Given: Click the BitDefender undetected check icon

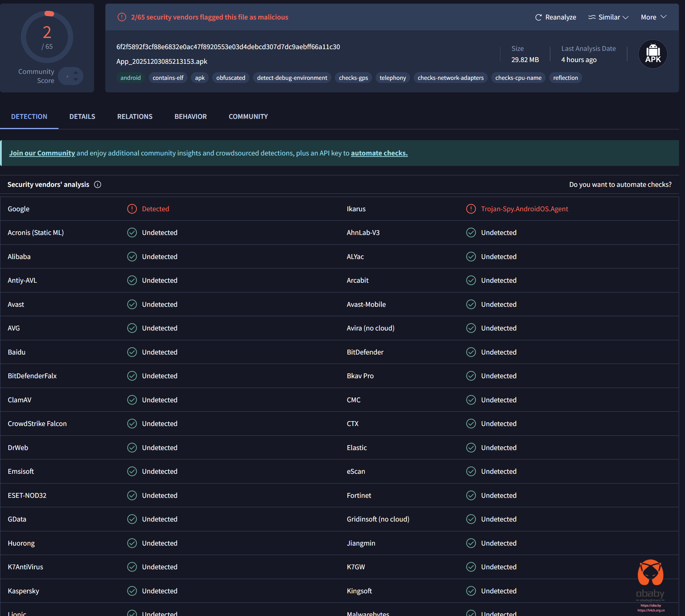Looking at the screenshot, I should [471, 352].
